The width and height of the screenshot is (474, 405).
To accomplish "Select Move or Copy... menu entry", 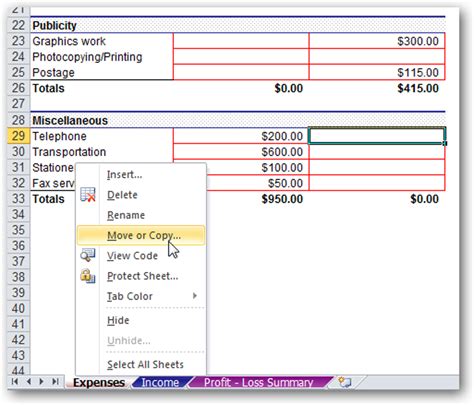I will pyautogui.click(x=141, y=235).
